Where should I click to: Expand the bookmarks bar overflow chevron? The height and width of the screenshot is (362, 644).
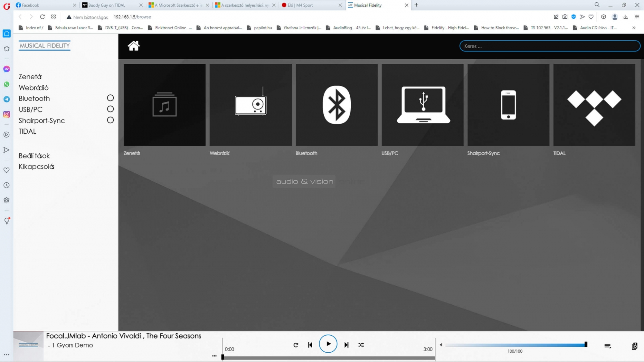click(634, 28)
